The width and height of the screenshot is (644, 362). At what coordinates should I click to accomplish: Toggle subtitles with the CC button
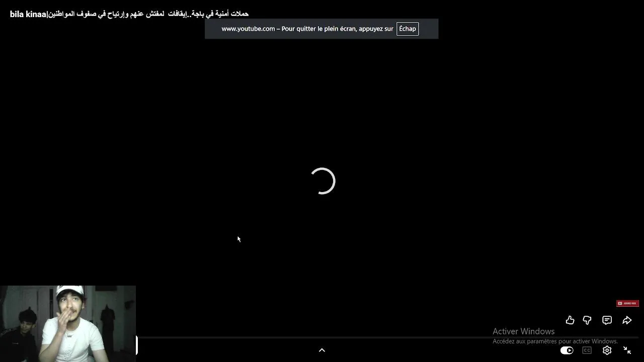click(587, 350)
